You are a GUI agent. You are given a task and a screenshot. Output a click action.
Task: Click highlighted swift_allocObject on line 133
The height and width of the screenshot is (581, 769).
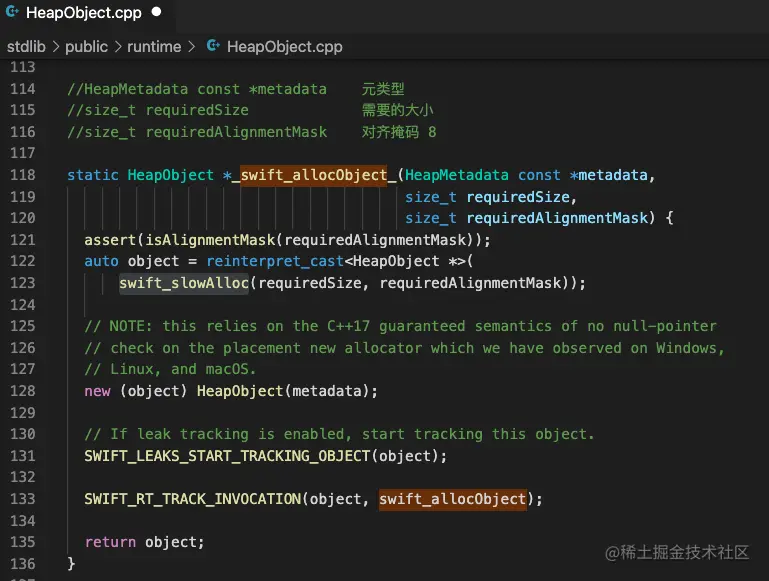(453, 499)
